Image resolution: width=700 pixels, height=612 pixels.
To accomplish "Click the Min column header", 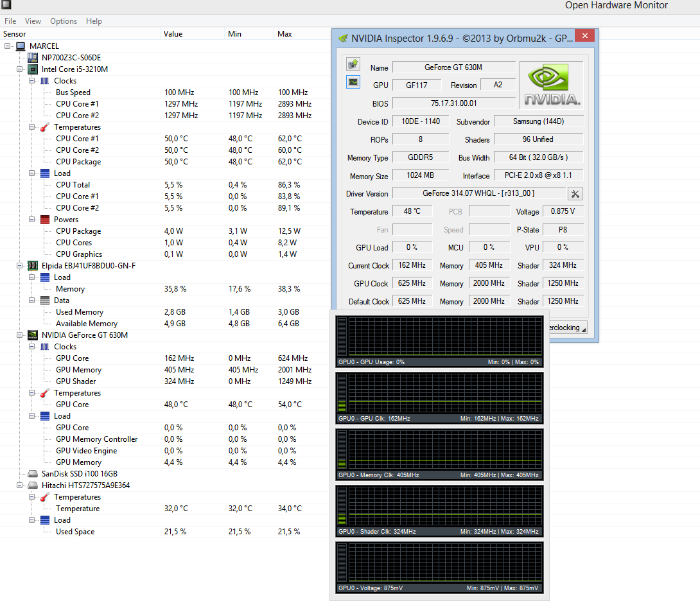I will [x=249, y=34].
